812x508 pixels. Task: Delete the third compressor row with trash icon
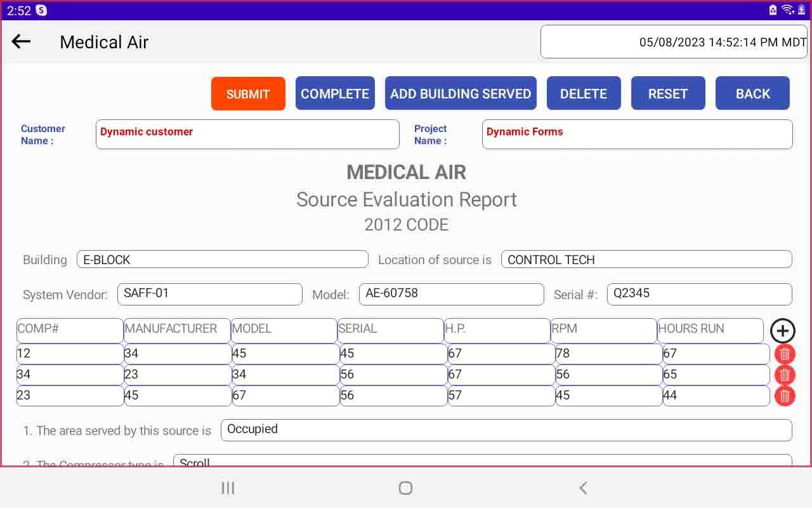click(785, 396)
